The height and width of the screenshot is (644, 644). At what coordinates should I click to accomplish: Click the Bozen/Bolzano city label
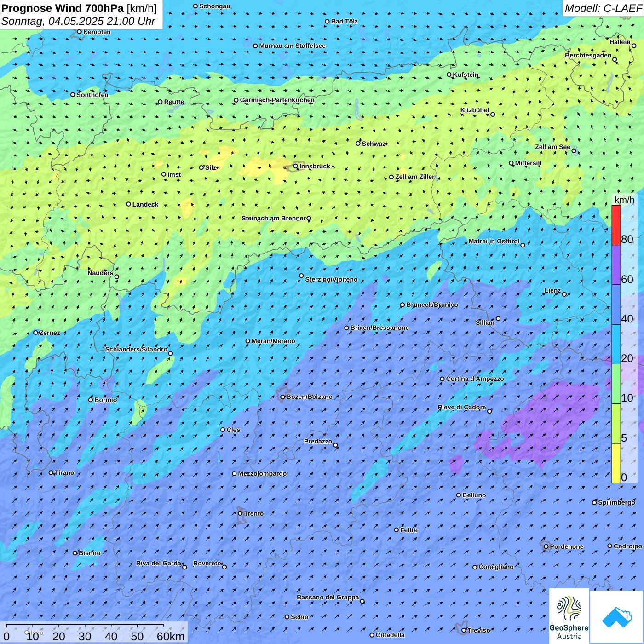click(309, 397)
